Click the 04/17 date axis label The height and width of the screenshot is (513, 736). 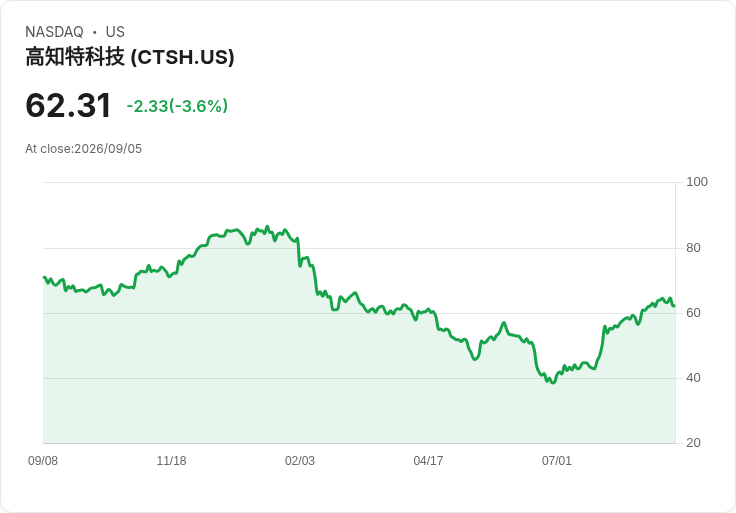pos(428,460)
